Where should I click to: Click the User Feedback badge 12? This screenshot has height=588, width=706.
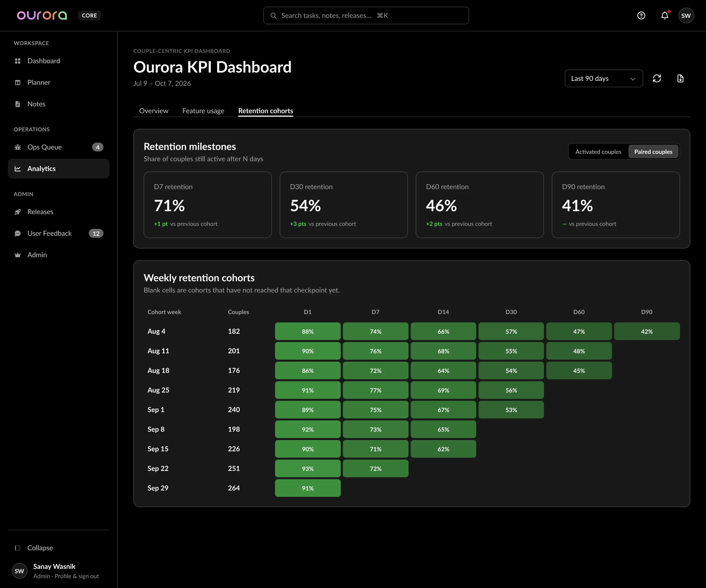click(96, 233)
